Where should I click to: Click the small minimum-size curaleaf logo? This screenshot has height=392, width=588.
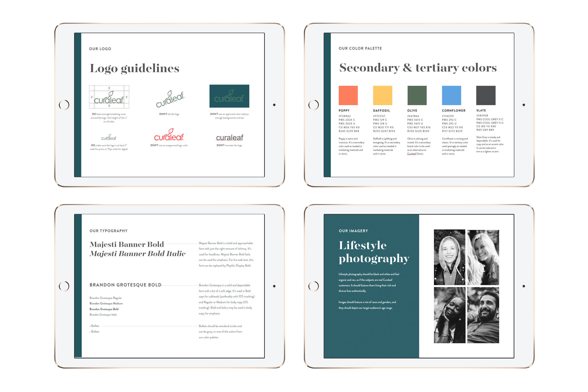tap(109, 137)
